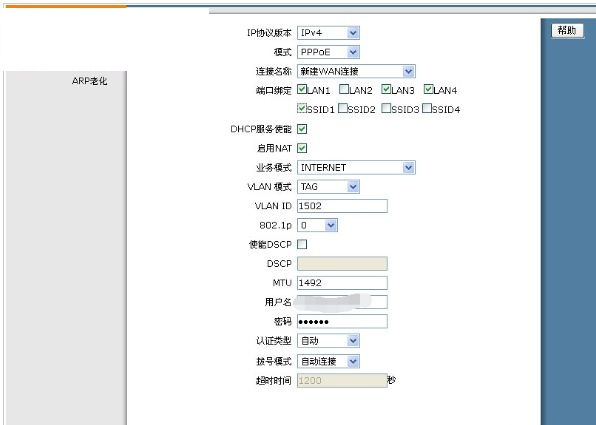The width and height of the screenshot is (596, 425).
Task: Uncheck the LAN1 port binding checkbox
Action: pos(302,89)
